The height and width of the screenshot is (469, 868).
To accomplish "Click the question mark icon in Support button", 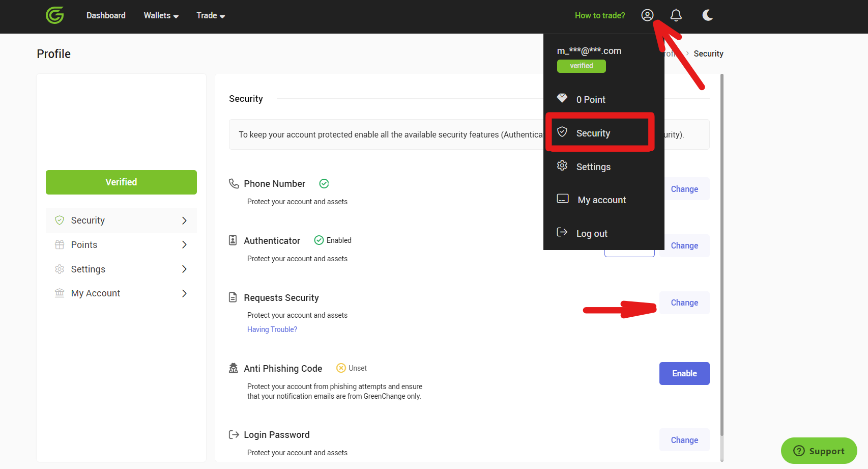I will tap(799, 451).
